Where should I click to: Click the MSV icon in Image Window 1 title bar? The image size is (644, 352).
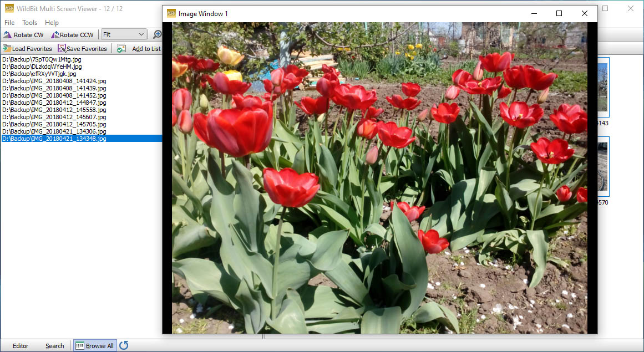coord(171,13)
